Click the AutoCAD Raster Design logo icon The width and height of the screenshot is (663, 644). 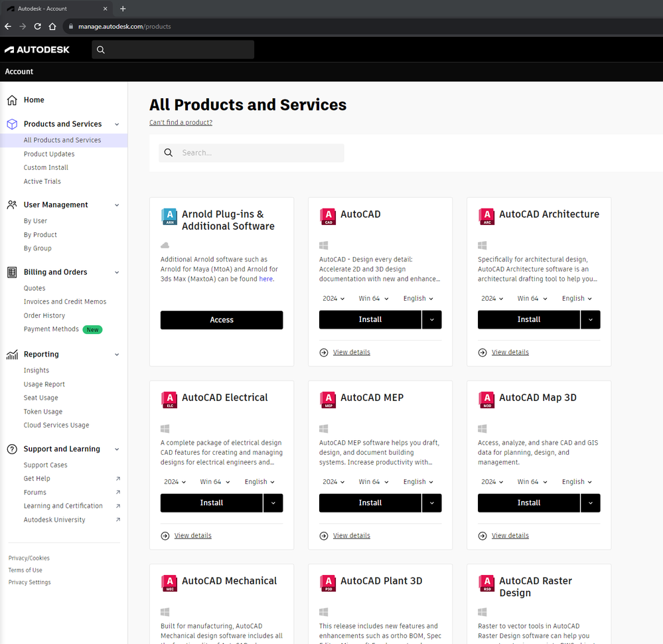tap(486, 583)
